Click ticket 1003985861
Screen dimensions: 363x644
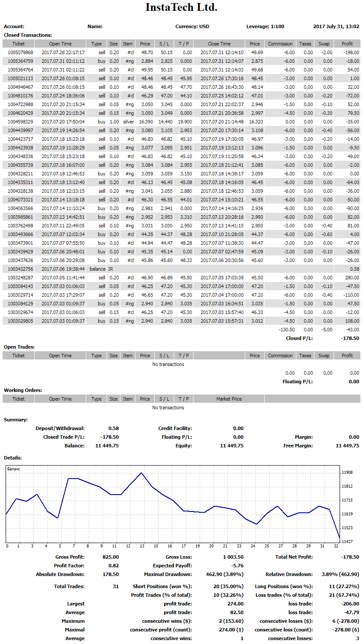[20, 217]
